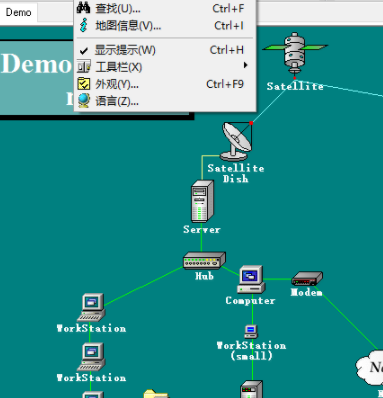Select the lower WorkStation icon
Screen dimensions: 383x398
point(92,357)
